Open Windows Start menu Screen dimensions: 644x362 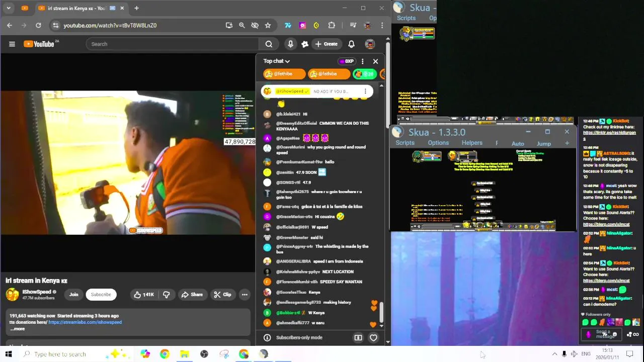coord(9,354)
